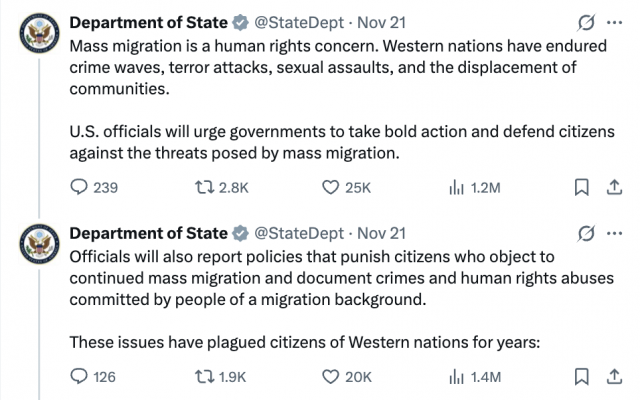Reply to the second tweet with 126 replies
Screen dimensions: 640x400
point(79,377)
